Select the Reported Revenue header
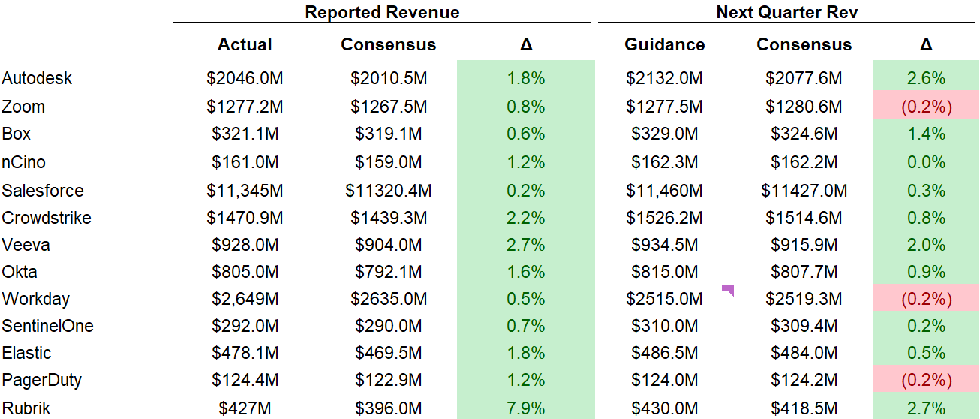This screenshot has height=419, width=980. click(383, 12)
